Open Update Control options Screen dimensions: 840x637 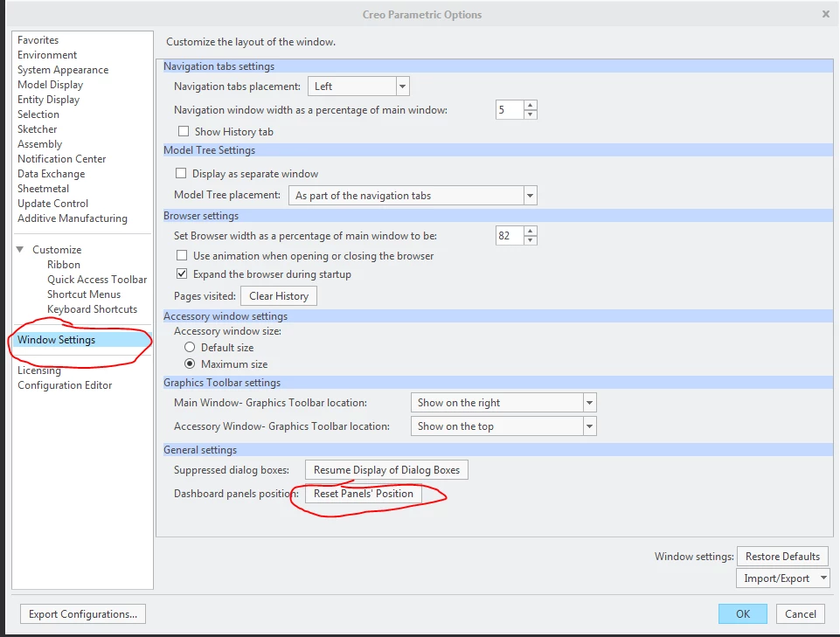coord(52,204)
